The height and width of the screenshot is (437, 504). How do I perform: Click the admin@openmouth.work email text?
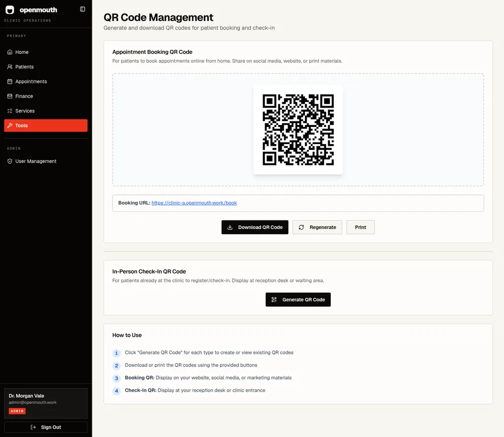point(32,402)
